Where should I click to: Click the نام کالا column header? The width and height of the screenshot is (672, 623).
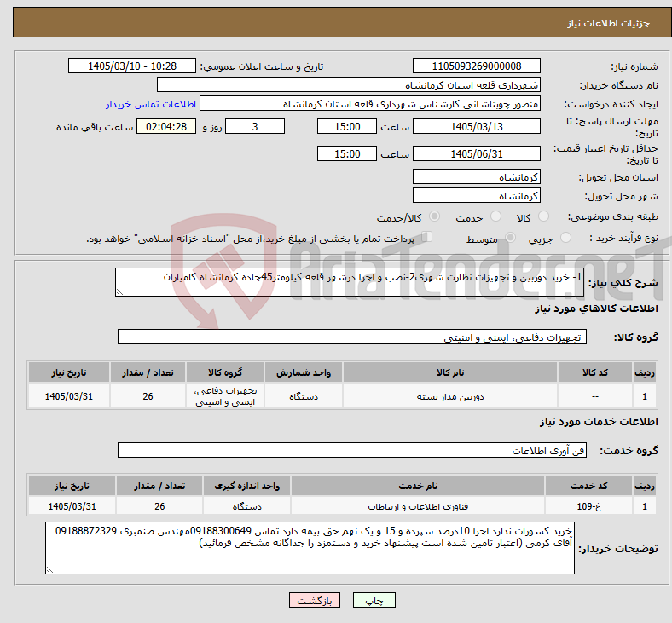coord(450,372)
